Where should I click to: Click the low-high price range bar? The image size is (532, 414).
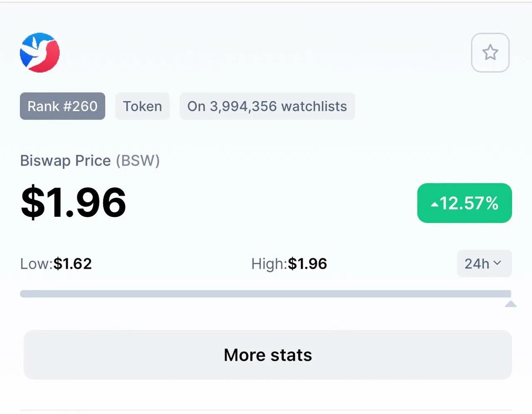[x=266, y=294]
